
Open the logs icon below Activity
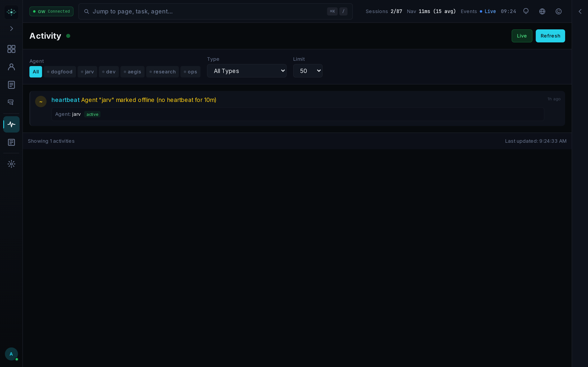coord(11,142)
